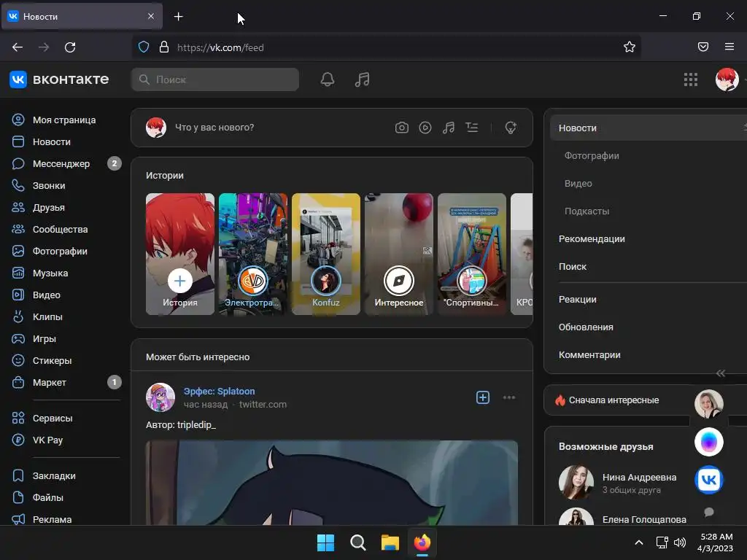Reload the page in Firefox
Image resolution: width=747 pixels, height=560 pixels.
coord(70,47)
